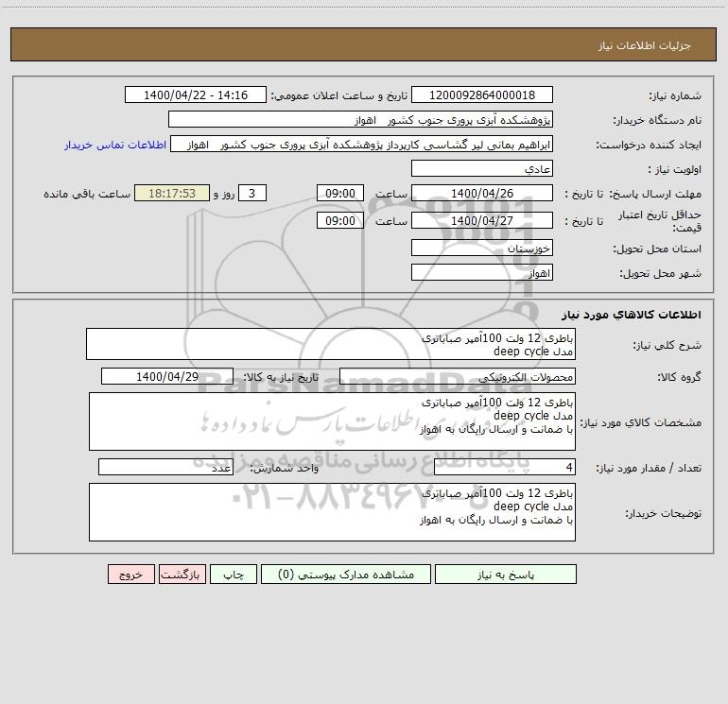Click the general description text area شرح کلی نیاز
This screenshot has width=728, height=704.
pyautogui.click(x=331, y=344)
